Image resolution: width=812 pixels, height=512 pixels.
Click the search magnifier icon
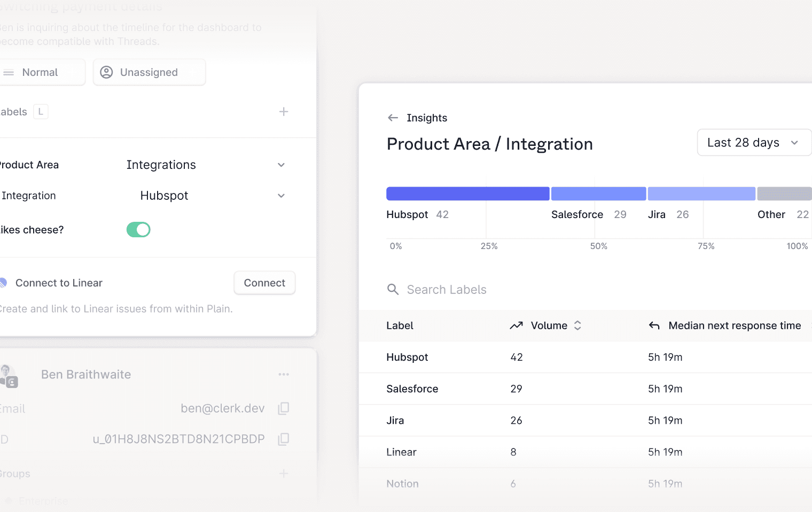[393, 290]
